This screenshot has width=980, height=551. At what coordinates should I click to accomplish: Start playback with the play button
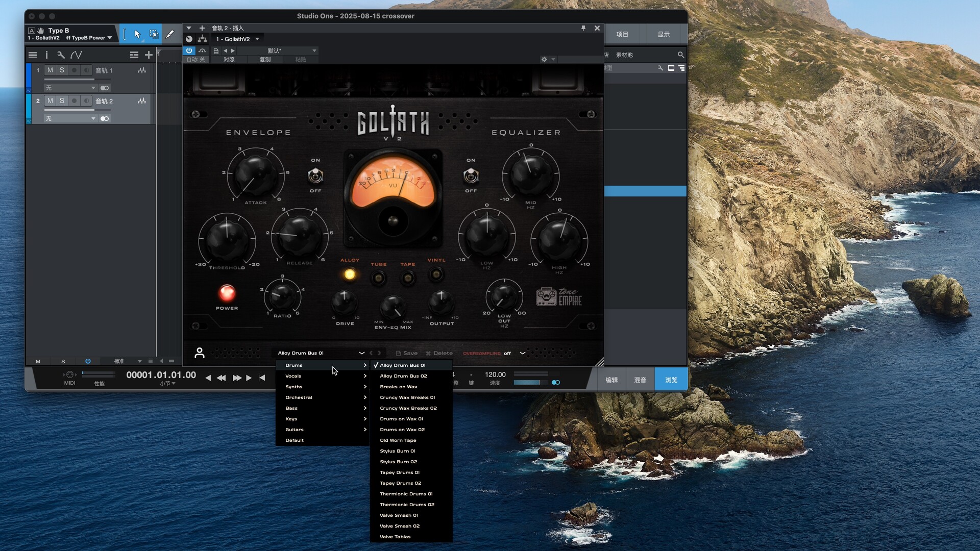pos(249,378)
